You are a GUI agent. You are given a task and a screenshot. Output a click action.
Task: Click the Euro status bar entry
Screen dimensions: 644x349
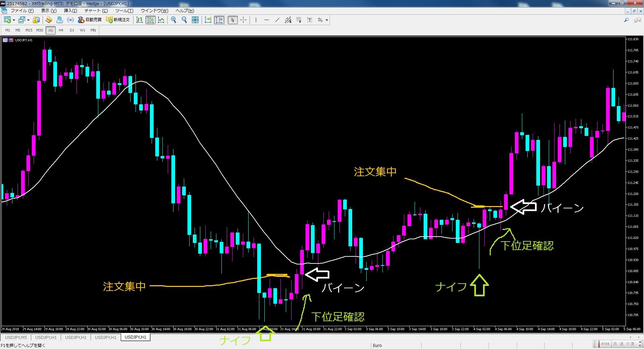pos(377,345)
